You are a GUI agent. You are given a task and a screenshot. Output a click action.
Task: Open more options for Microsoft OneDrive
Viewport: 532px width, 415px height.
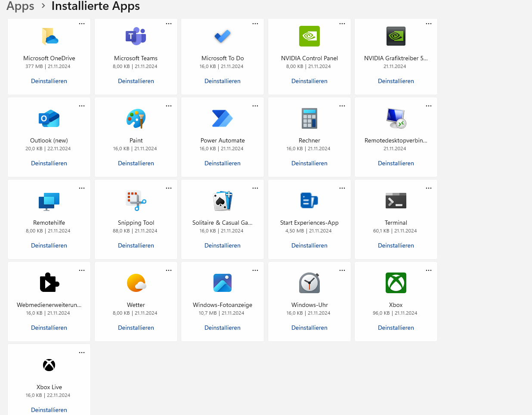[82, 24]
